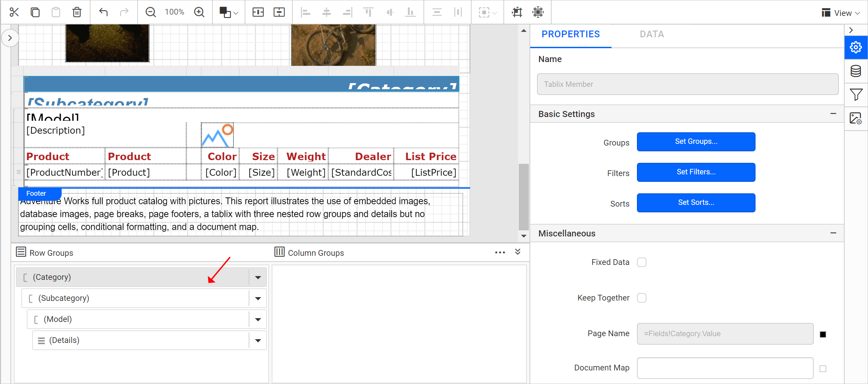
Task: Click the page header toggle icon
Action: pyautogui.click(x=258, y=12)
